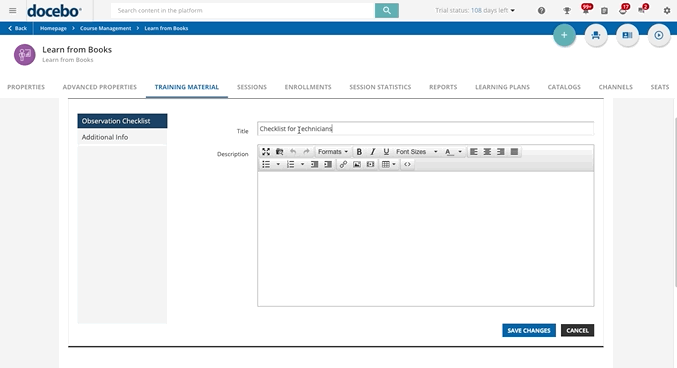Image resolution: width=677 pixels, height=368 pixels.
Task: Toggle fullscreen in the description editor
Action: [x=266, y=152]
